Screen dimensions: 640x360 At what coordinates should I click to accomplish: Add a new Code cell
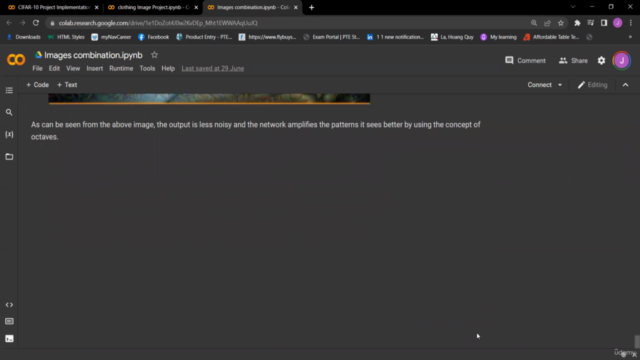click(x=37, y=85)
